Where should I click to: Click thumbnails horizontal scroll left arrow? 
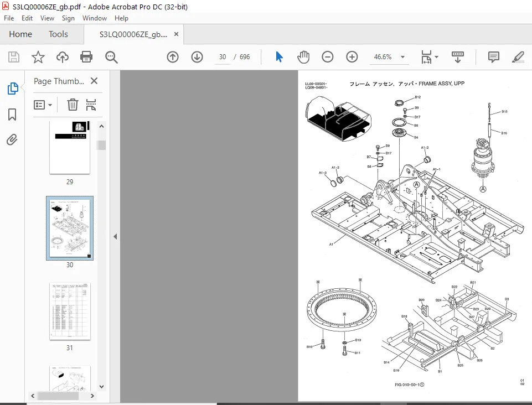tap(33, 396)
